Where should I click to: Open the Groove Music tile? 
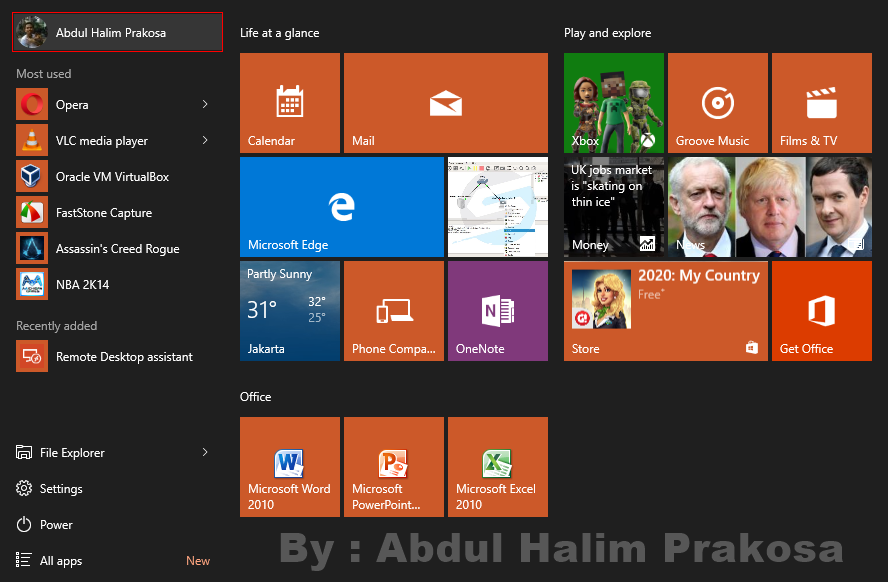718,103
